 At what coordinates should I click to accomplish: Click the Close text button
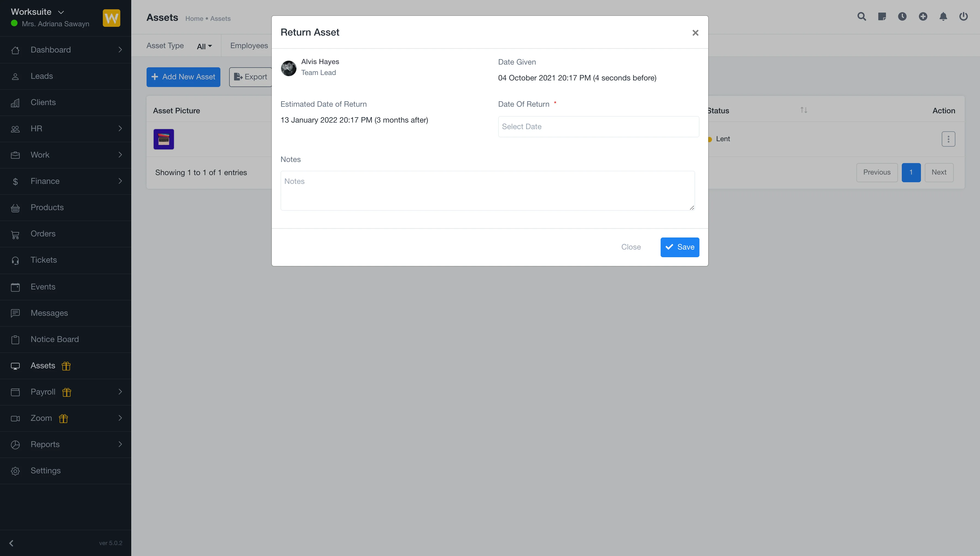click(631, 247)
